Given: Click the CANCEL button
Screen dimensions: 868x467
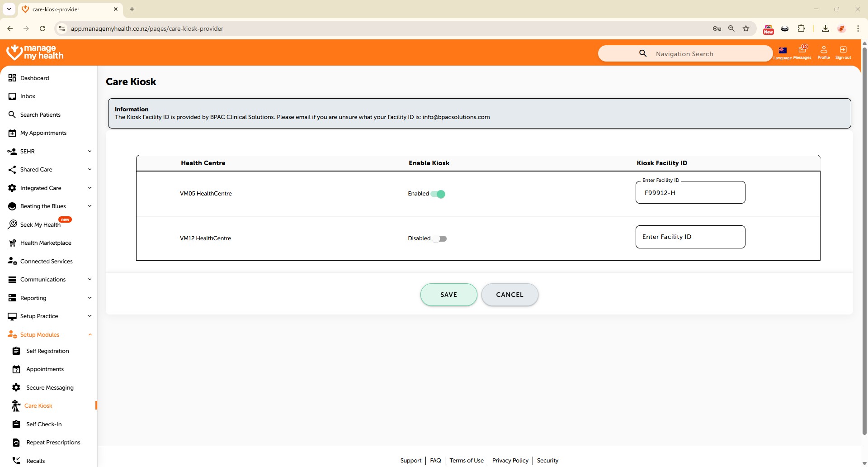Looking at the screenshot, I should (x=509, y=295).
